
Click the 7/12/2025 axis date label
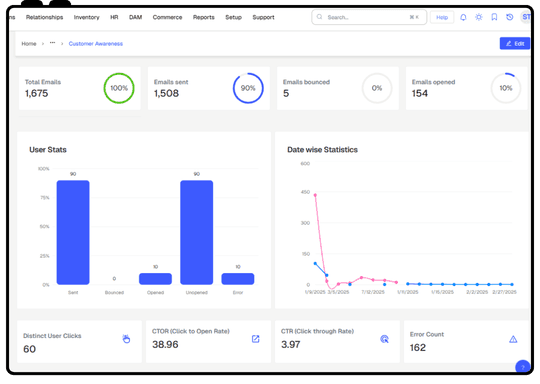pyautogui.click(x=373, y=292)
